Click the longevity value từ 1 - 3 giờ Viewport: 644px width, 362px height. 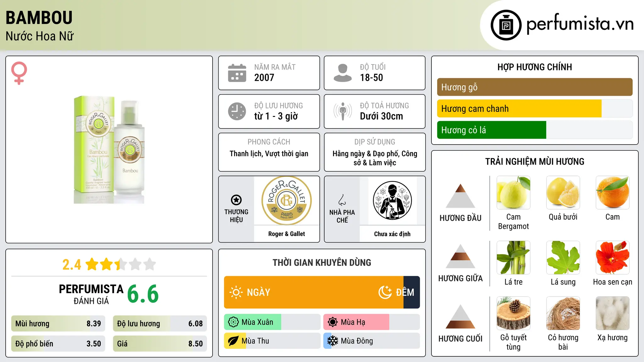coord(276,116)
